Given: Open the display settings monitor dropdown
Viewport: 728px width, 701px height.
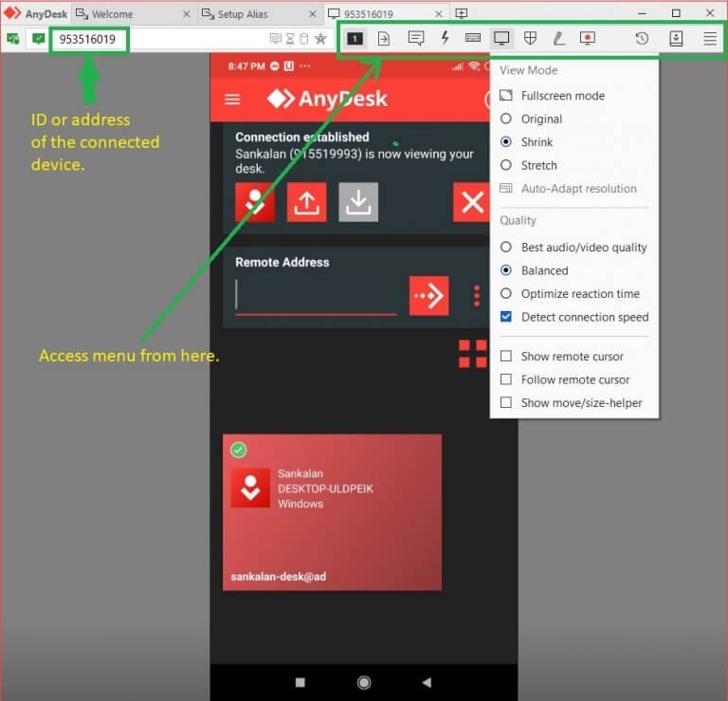Looking at the screenshot, I should pos(501,38).
